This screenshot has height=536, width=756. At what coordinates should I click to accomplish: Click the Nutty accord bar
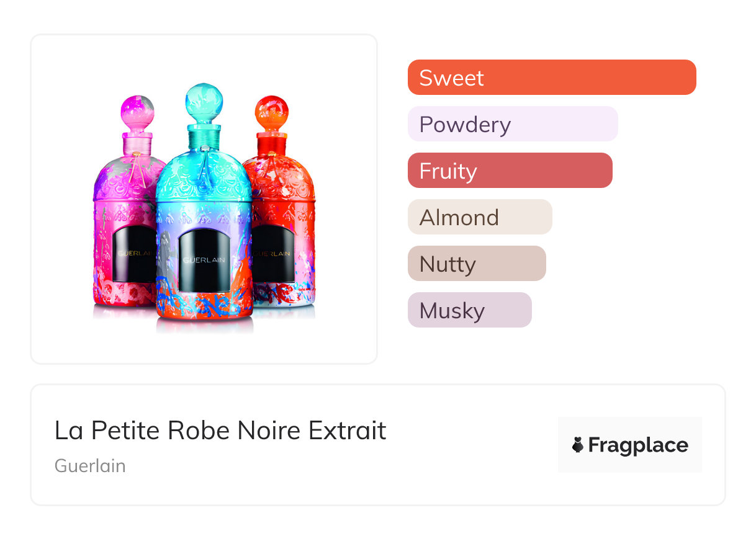point(476,264)
